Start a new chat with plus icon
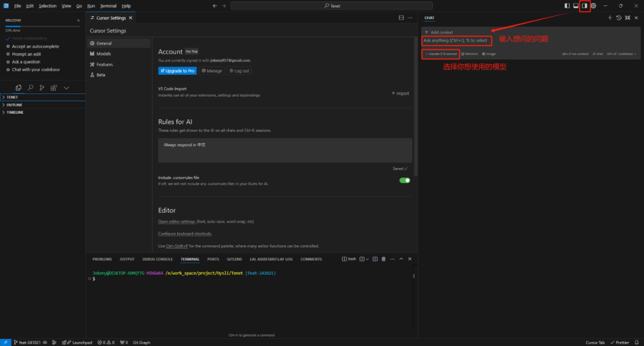 (609, 18)
